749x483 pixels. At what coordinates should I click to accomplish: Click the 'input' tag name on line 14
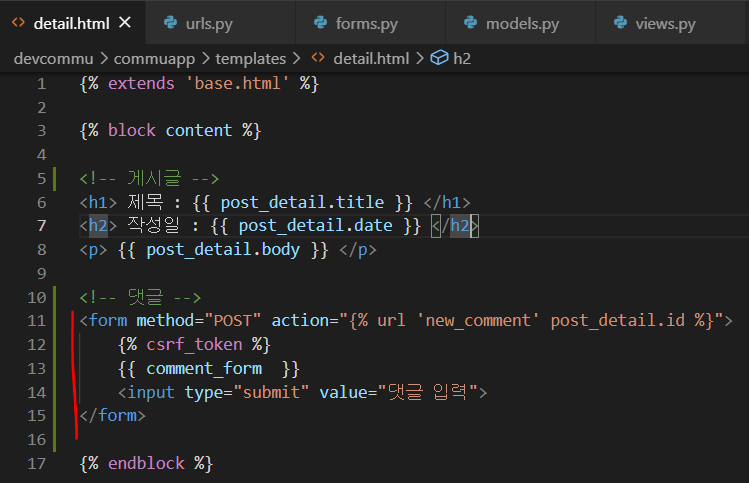click(150, 392)
